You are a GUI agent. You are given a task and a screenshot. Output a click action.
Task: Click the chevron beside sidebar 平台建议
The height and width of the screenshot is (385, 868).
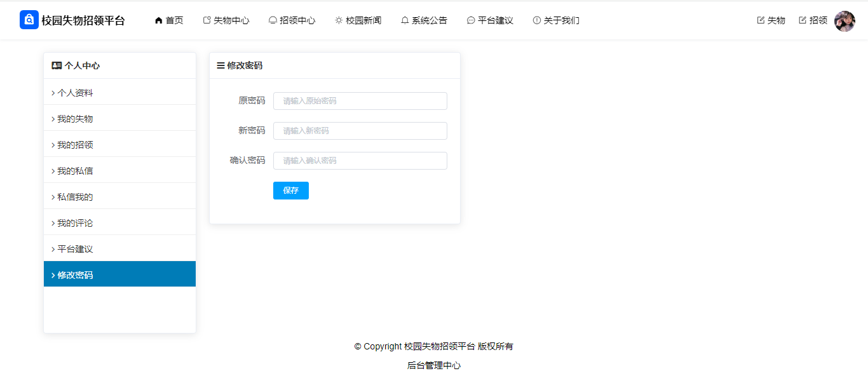(53, 249)
